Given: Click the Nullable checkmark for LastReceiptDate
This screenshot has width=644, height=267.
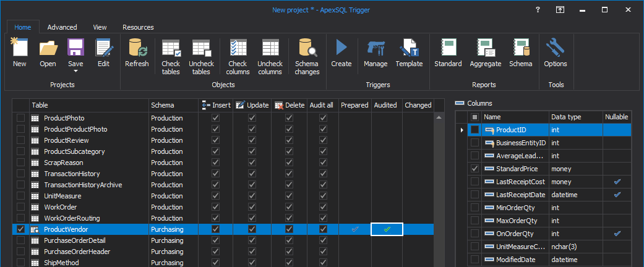Looking at the screenshot, I should 617,195.
